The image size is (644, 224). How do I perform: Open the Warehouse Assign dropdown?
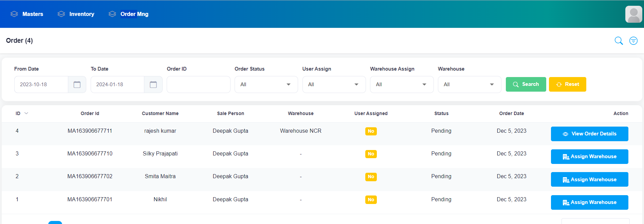[402, 85]
